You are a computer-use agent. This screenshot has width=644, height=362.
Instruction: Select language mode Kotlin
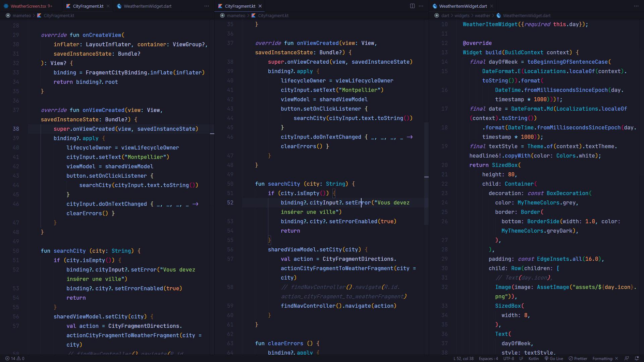point(534,358)
